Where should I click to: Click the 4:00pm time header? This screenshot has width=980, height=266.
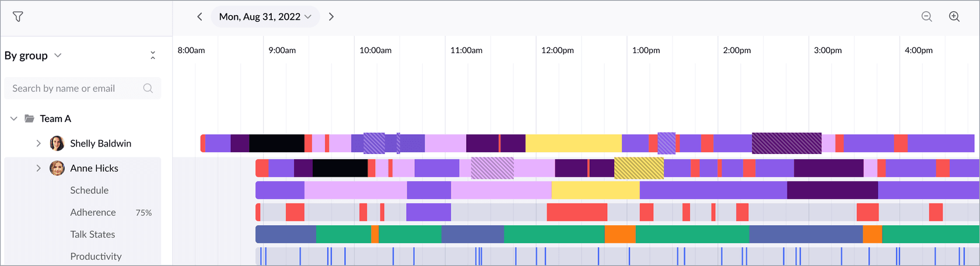tap(918, 50)
